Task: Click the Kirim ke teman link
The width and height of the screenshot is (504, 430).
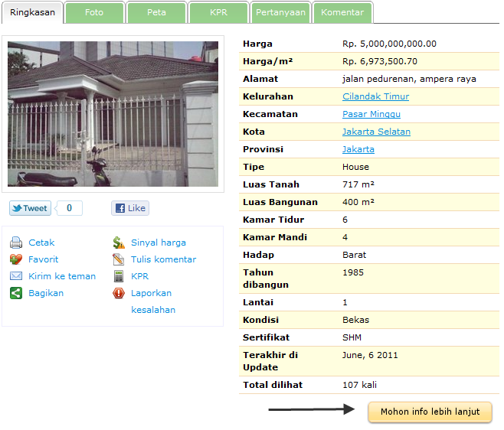Action: [62, 277]
